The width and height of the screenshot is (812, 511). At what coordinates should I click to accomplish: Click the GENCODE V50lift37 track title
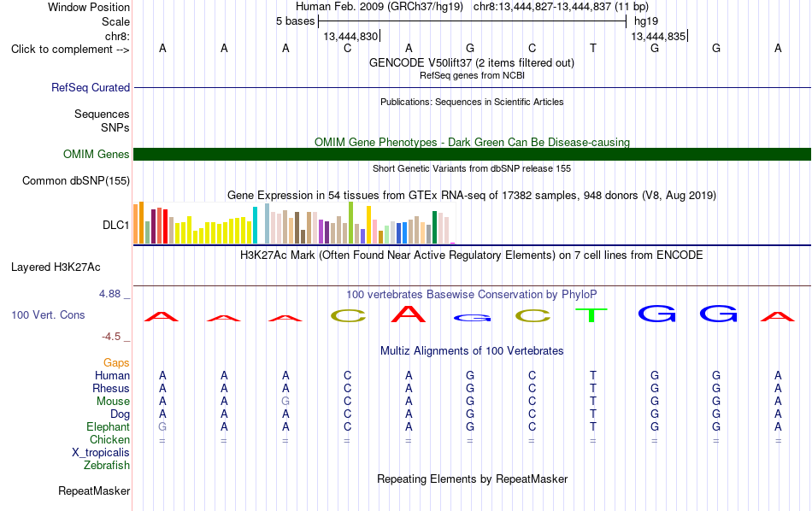471,63
